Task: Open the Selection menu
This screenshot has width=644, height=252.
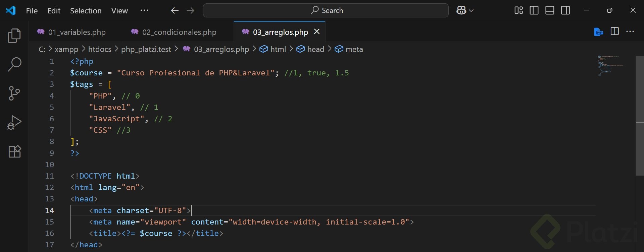Action: coord(86,11)
